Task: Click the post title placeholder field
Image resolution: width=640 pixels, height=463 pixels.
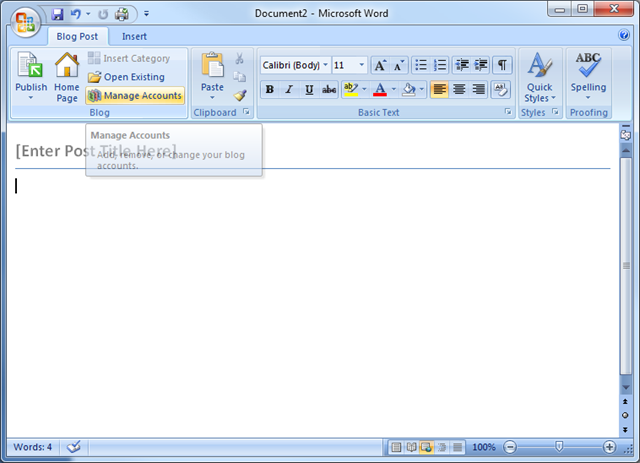Action: click(x=96, y=151)
